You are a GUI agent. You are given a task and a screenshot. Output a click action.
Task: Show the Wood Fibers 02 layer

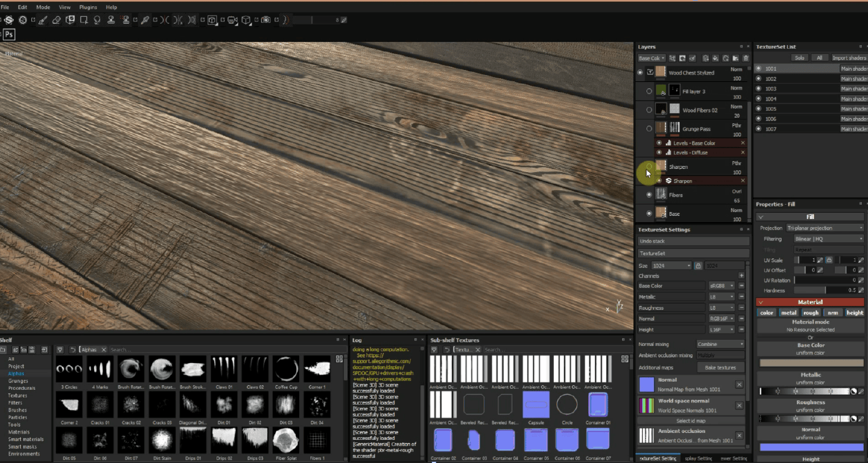(649, 110)
